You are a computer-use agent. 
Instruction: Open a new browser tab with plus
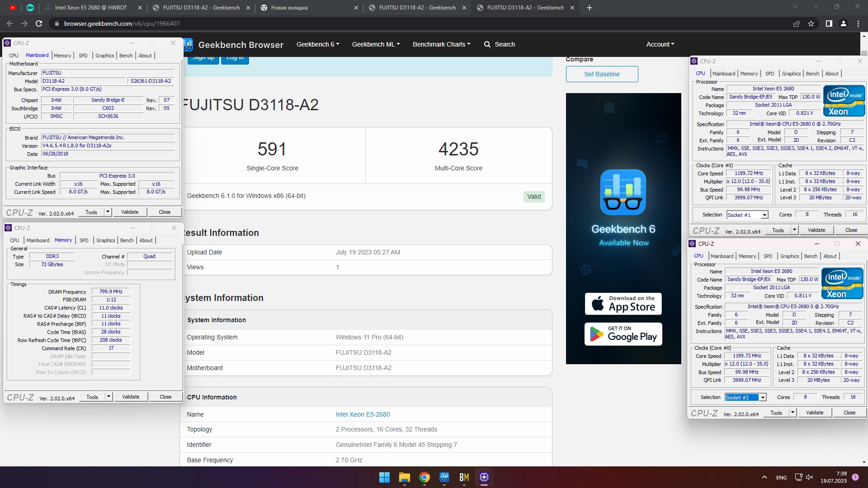tap(589, 8)
